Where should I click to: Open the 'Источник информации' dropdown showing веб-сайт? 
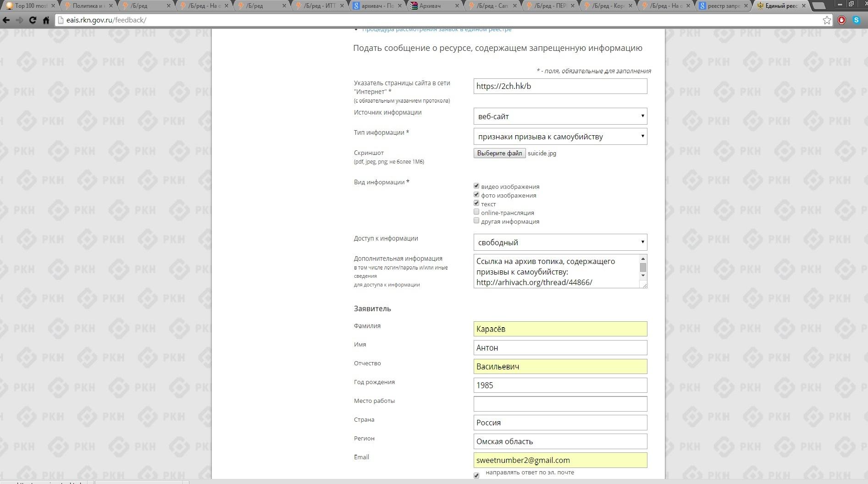(x=560, y=116)
